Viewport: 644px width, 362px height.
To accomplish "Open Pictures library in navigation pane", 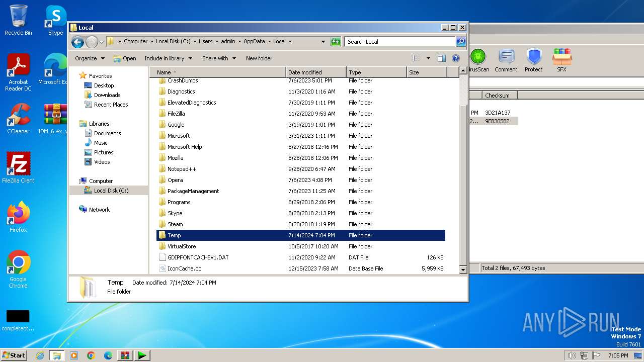I will (x=104, y=152).
